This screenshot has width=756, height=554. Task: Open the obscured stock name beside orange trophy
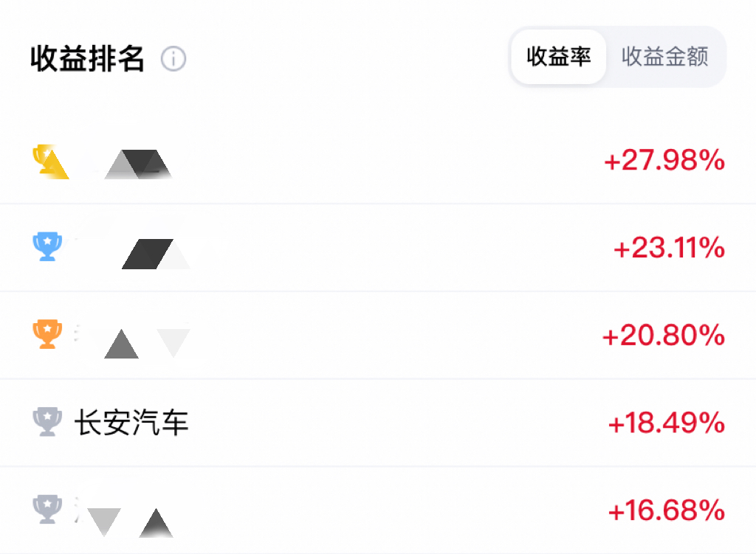pyautogui.click(x=133, y=337)
